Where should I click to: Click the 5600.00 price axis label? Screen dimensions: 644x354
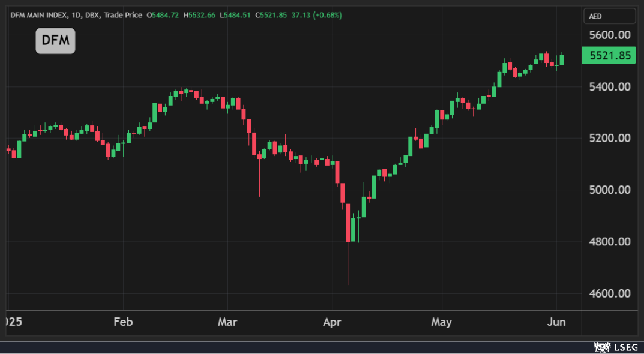tap(610, 35)
